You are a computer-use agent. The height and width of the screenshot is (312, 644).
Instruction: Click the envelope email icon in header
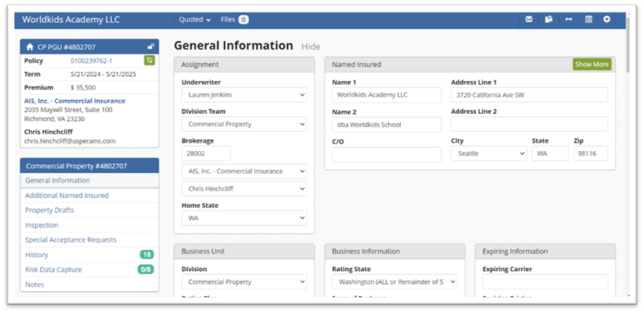(x=529, y=20)
